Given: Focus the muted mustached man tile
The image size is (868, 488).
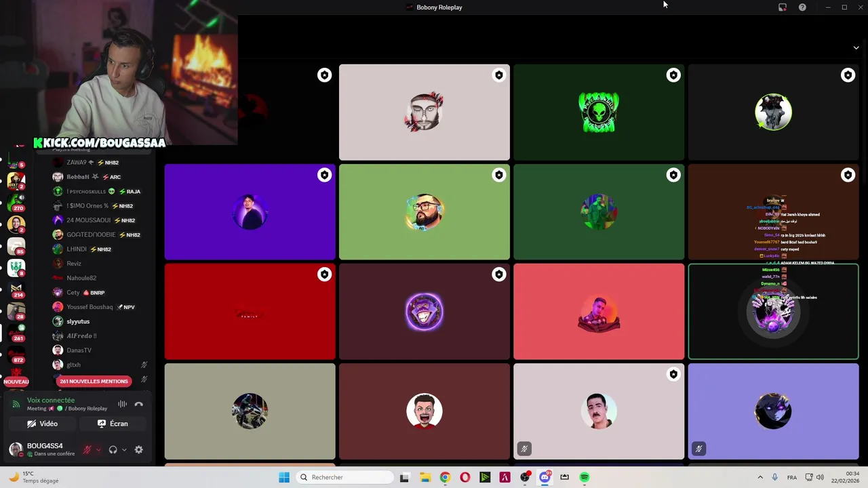Looking at the screenshot, I should point(599,411).
